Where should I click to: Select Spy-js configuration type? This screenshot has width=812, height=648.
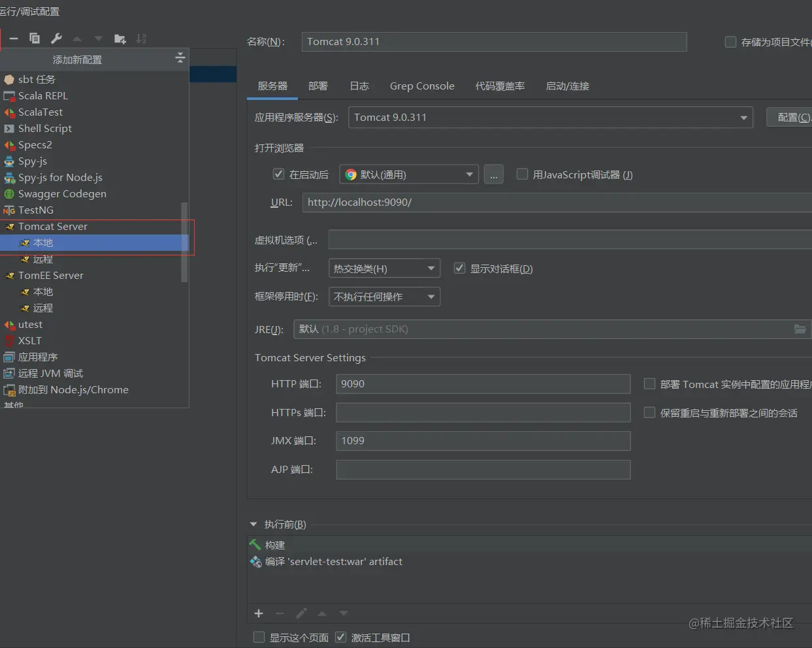(x=95, y=161)
